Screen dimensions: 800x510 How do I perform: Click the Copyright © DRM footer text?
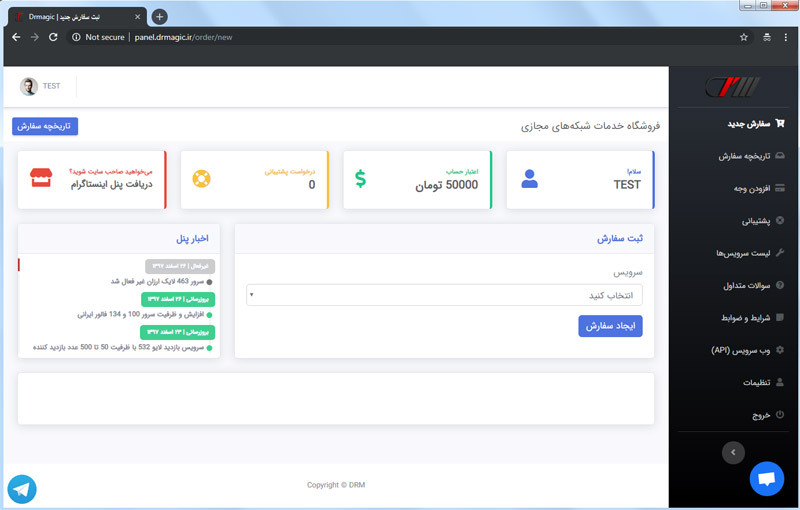point(336,485)
